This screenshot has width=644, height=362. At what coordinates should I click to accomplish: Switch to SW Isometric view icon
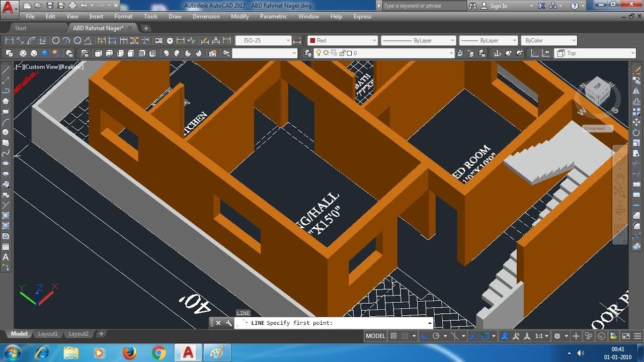click(x=166, y=53)
